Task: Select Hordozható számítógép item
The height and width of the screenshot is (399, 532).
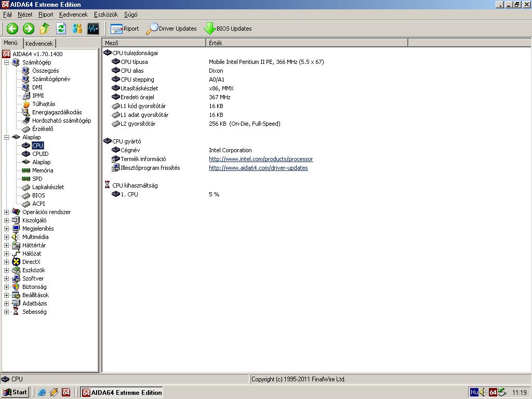Action: 62,121
